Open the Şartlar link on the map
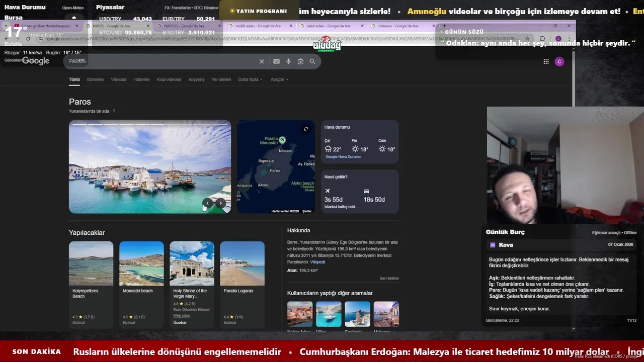 pyautogui.click(x=307, y=211)
